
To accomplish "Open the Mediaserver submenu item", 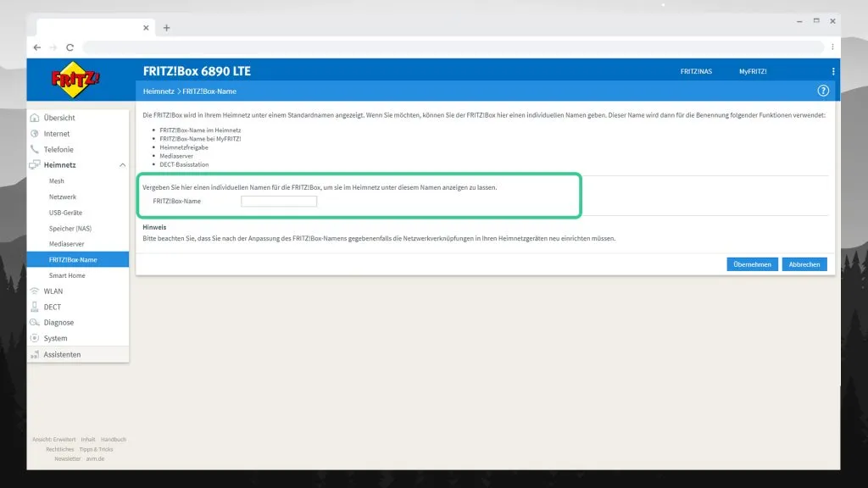I will tap(66, 243).
